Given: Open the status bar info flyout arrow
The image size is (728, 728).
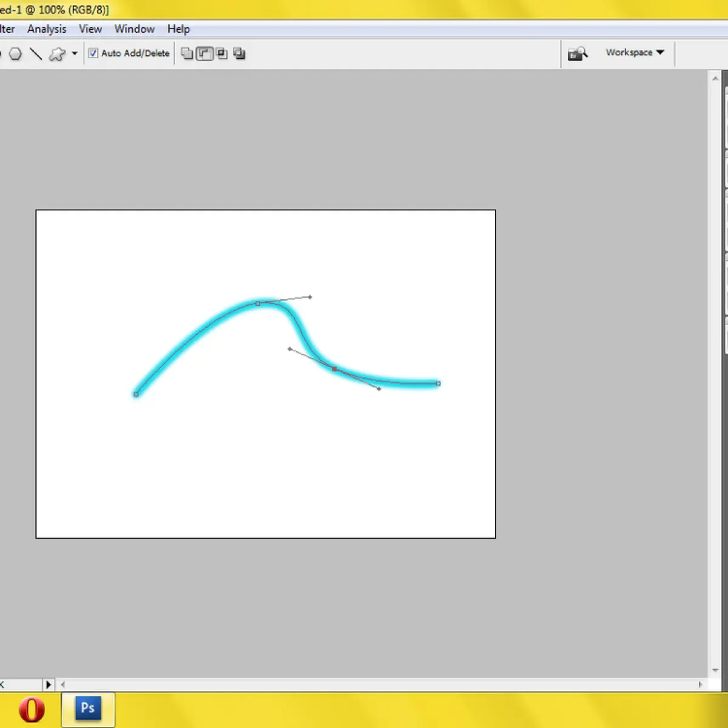Looking at the screenshot, I should pos(49,684).
